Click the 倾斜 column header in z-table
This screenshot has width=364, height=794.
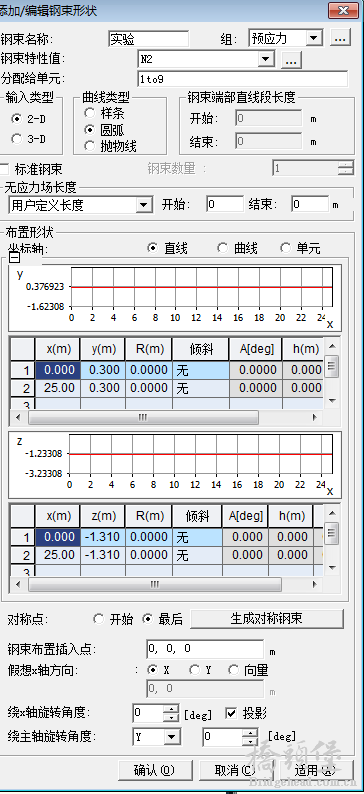click(197, 516)
